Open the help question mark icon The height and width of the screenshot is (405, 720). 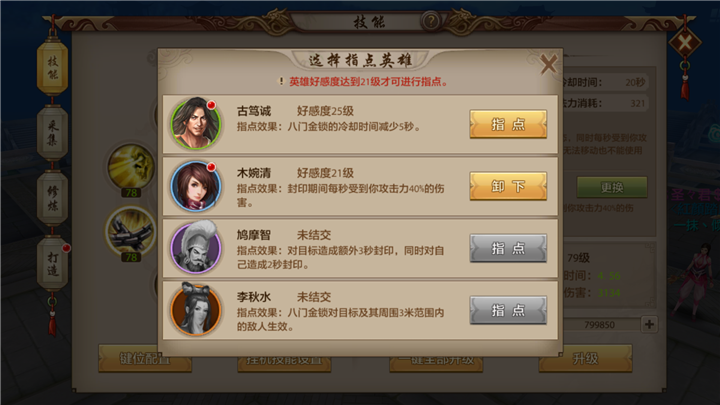click(431, 21)
